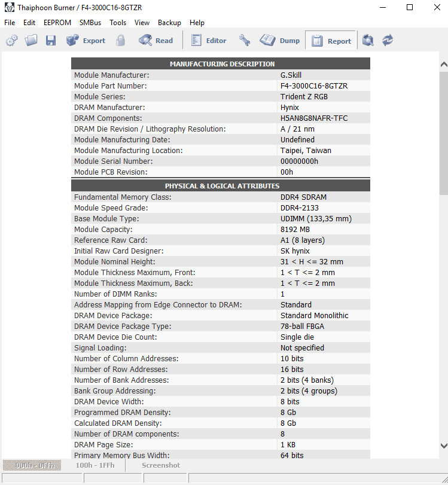Open a file with the folder icon

31,40
